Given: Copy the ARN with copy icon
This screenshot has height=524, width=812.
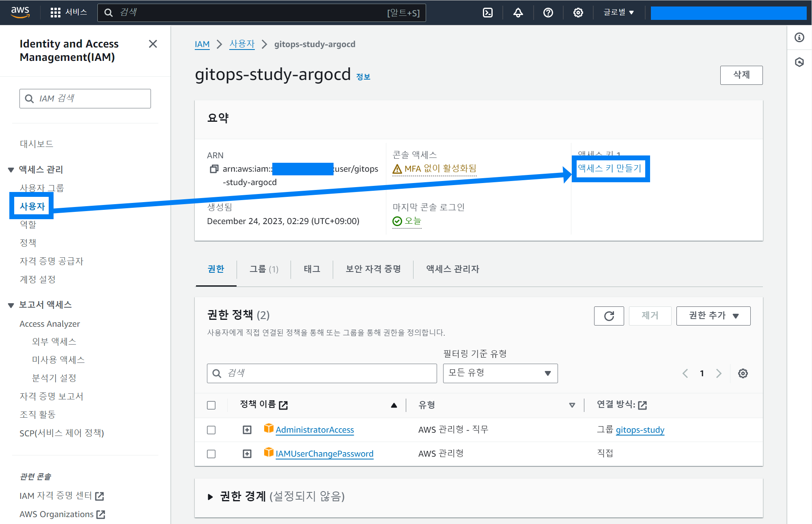Looking at the screenshot, I should coord(214,169).
